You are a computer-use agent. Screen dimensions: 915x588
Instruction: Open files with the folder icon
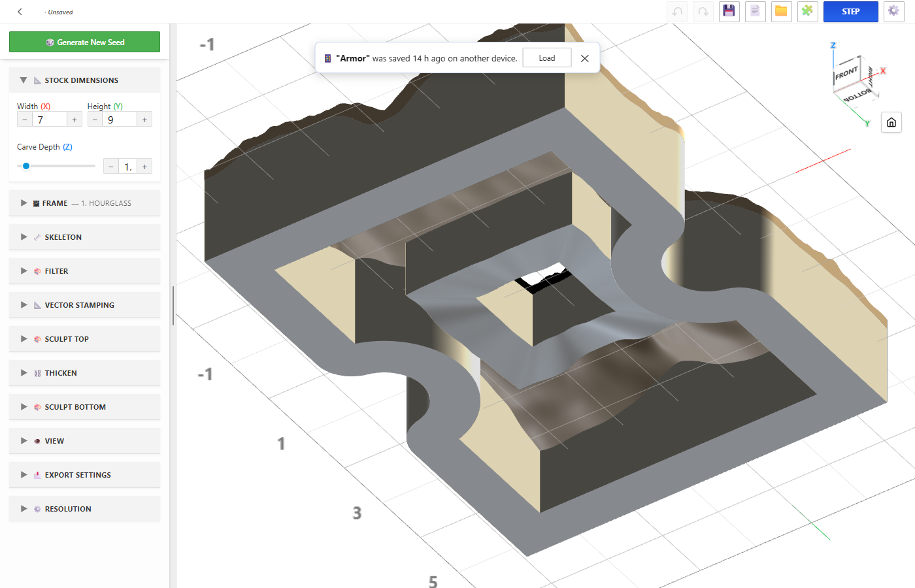click(x=782, y=12)
